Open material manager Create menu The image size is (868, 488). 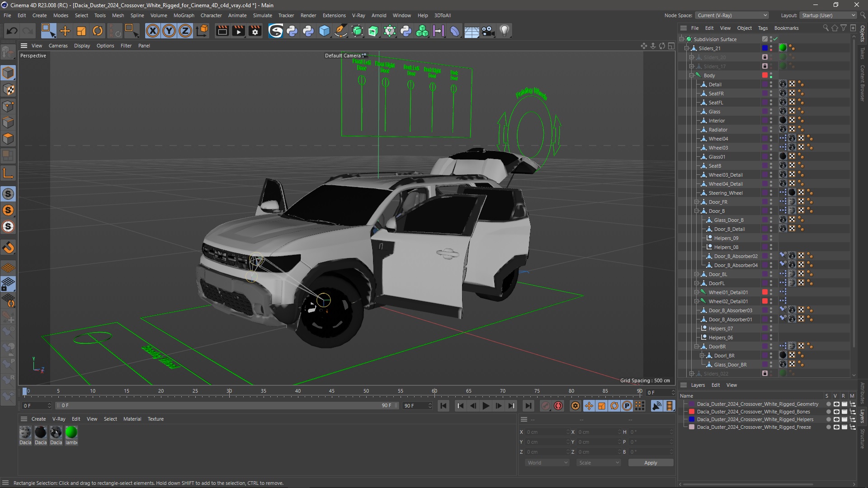click(x=38, y=419)
